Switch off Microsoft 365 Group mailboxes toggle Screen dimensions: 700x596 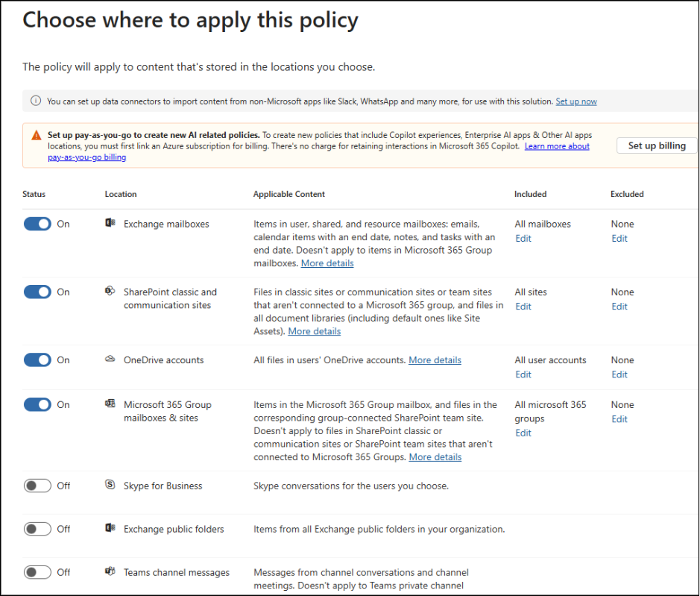point(37,404)
